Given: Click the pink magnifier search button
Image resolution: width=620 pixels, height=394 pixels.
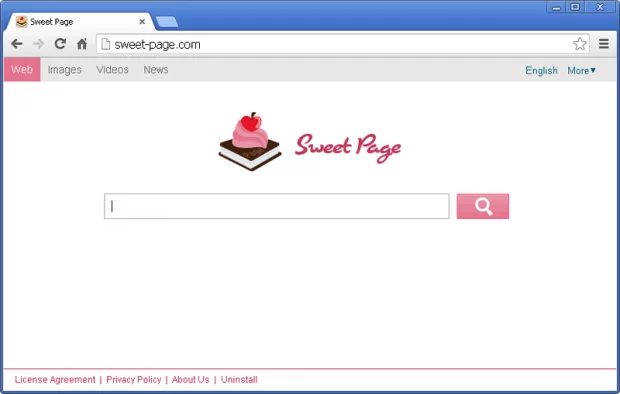Looking at the screenshot, I should (x=482, y=206).
